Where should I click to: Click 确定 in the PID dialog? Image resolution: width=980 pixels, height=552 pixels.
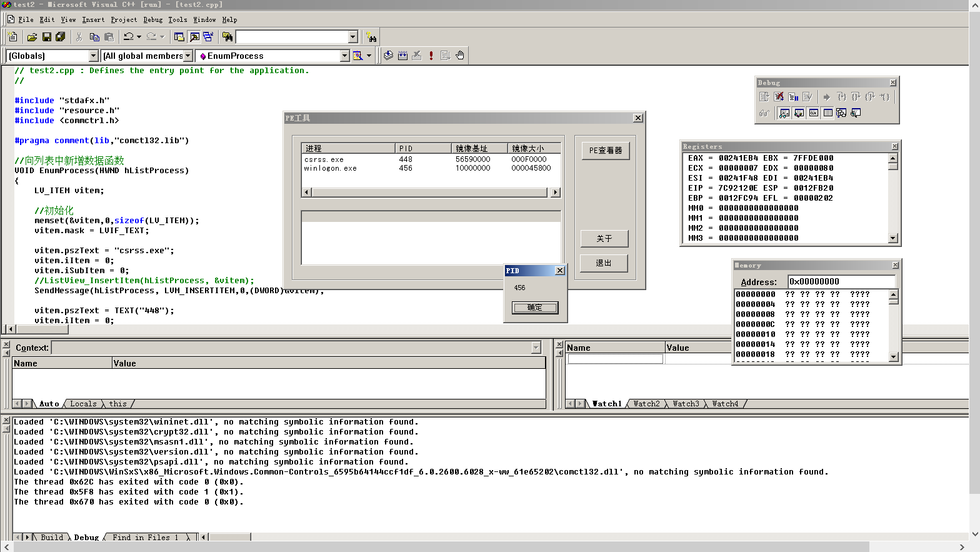point(535,308)
